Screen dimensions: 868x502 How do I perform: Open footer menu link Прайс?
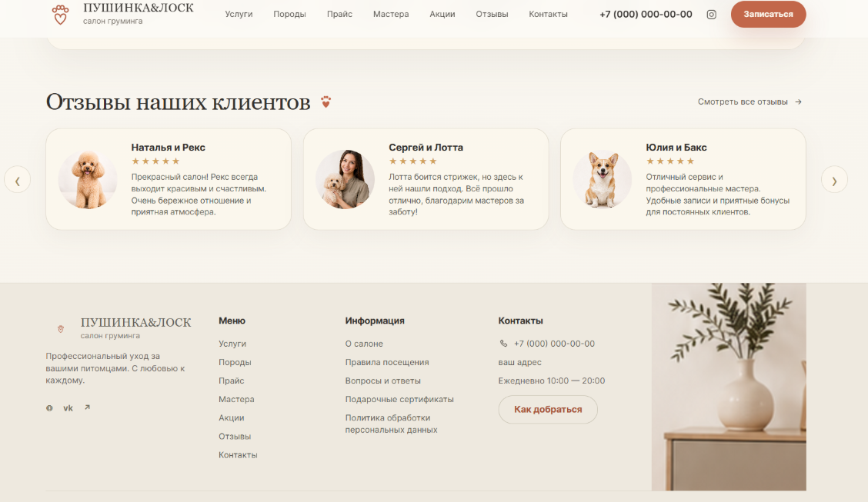(232, 381)
